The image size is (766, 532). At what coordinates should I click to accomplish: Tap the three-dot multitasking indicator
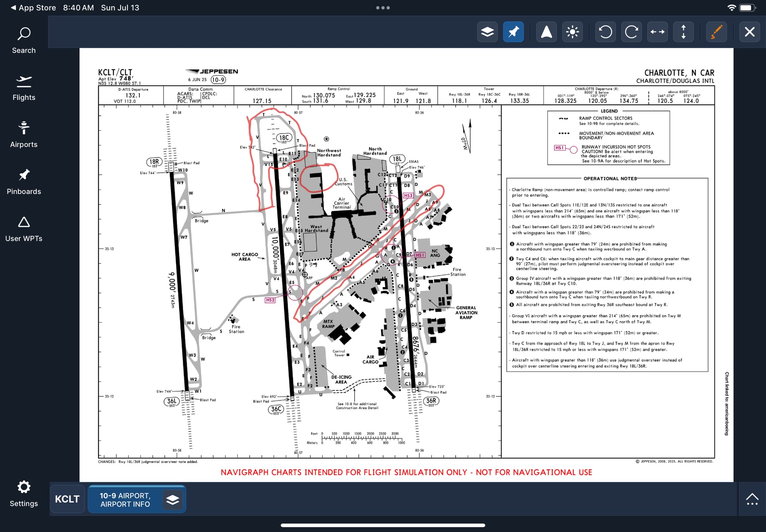click(383, 8)
